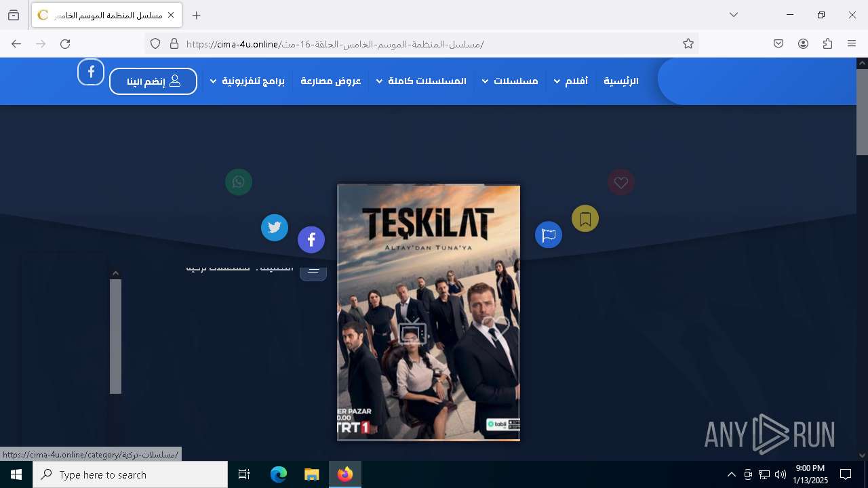Share via the Twitter round icon
Viewport: 868px width, 488px height.
275,227
